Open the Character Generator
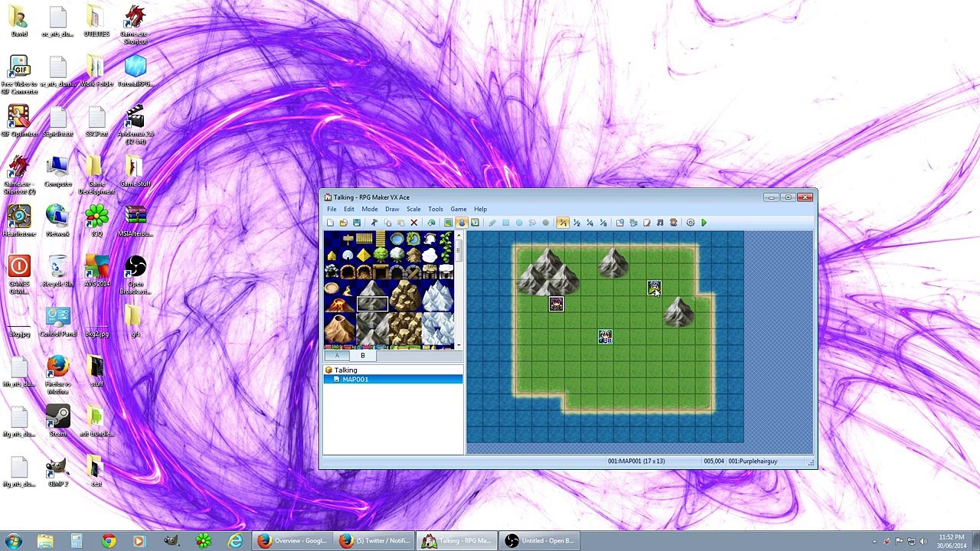Image resolution: width=980 pixels, height=551 pixels. tap(674, 223)
